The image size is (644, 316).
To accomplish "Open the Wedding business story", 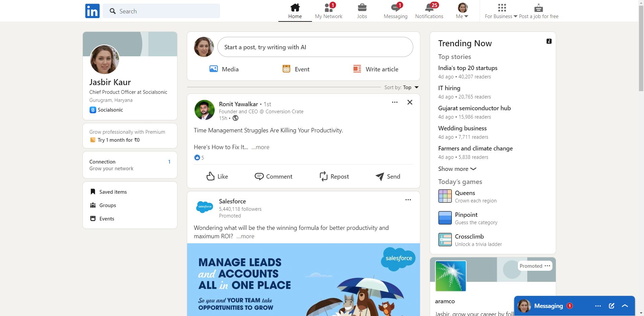I will [462, 128].
